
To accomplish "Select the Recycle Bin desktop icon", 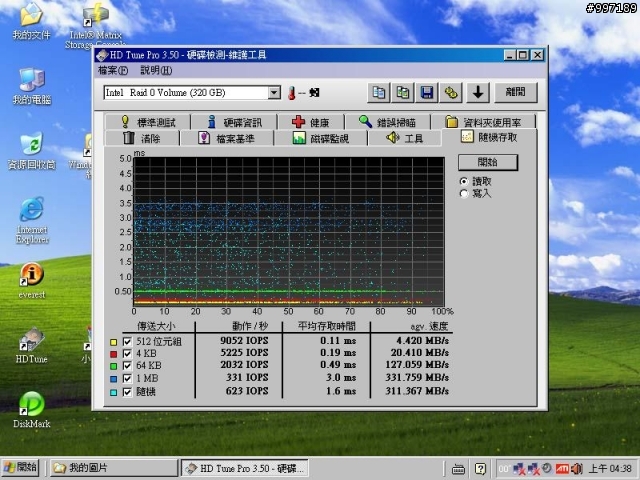I will pos(31,151).
